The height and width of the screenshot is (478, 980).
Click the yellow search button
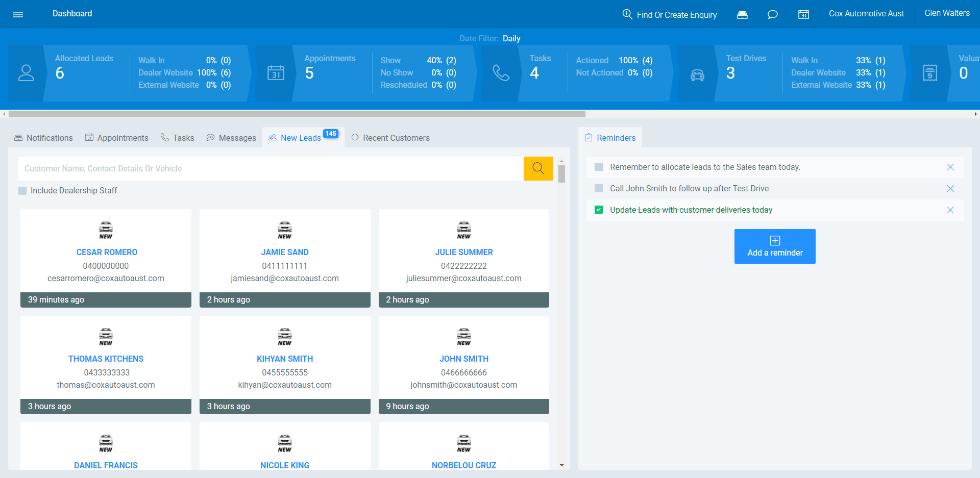538,168
